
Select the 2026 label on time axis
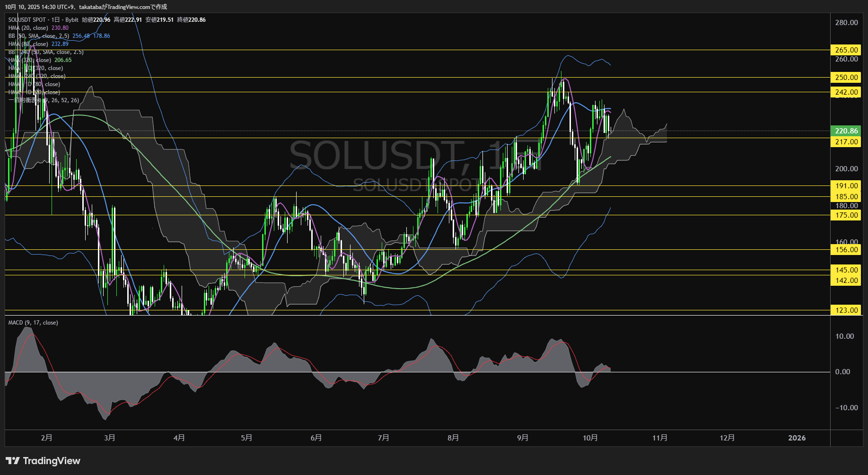(x=797, y=438)
